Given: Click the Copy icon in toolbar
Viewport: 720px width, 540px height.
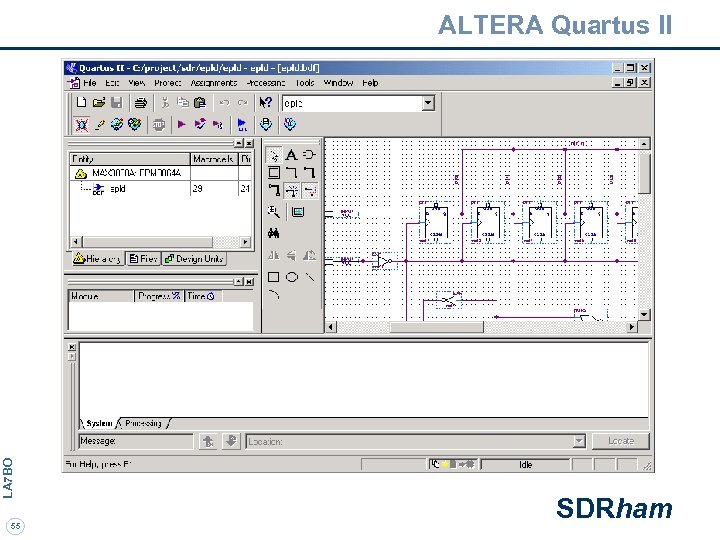Looking at the screenshot, I should 183,102.
